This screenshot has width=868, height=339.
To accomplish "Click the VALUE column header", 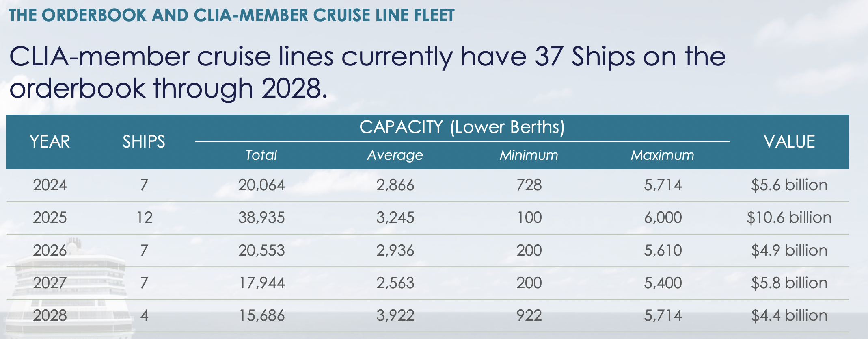I will 789,142.
